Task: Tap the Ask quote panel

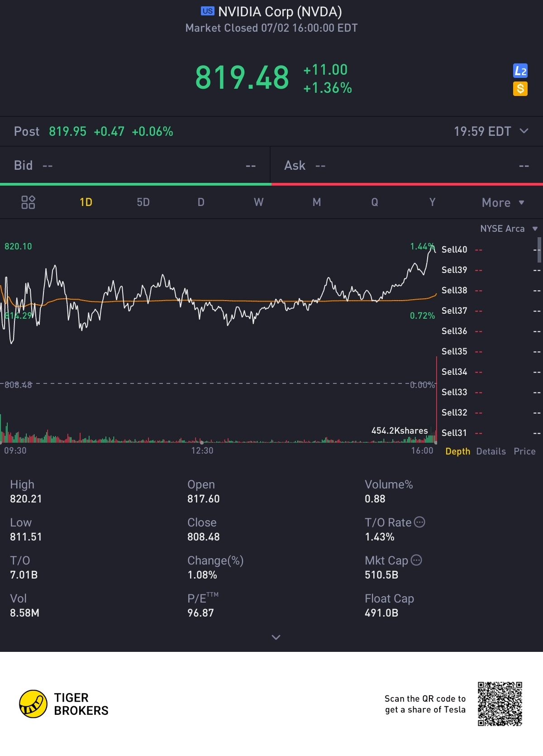Action: click(x=407, y=166)
